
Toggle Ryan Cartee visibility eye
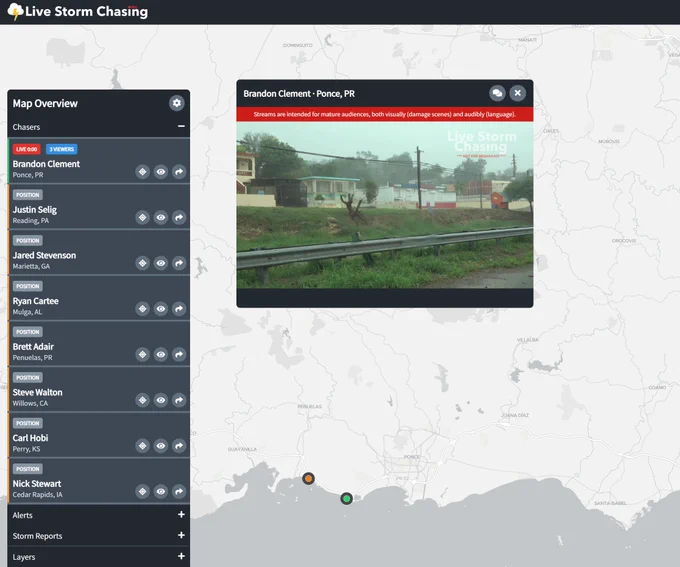[x=160, y=309]
